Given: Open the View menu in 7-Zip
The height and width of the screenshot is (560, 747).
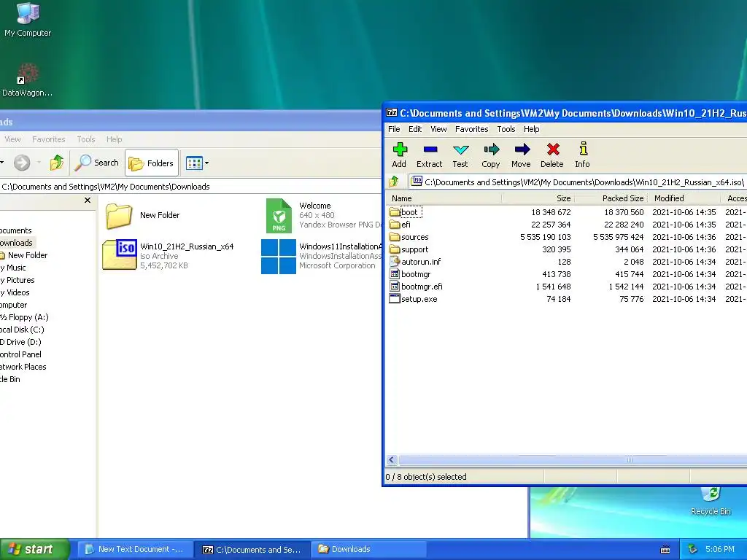Looking at the screenshot, I should (438, 129).
